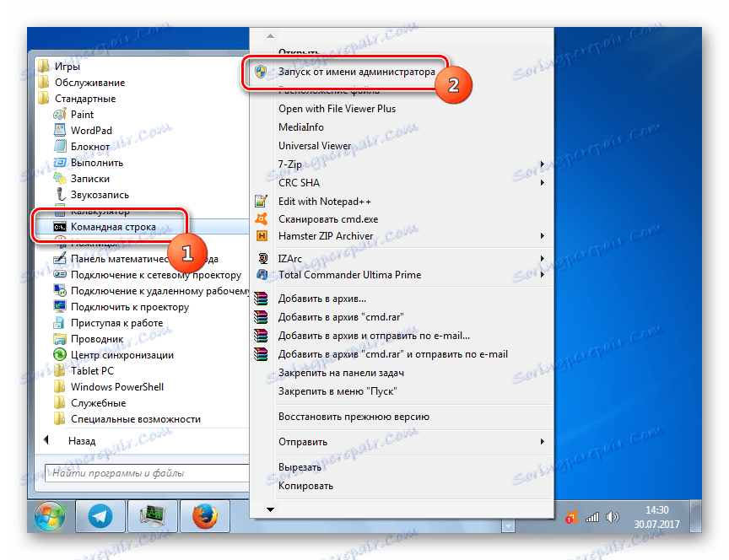Open the Отправить submenu
This screenshot has height=560, width=729.
point(402,441)
